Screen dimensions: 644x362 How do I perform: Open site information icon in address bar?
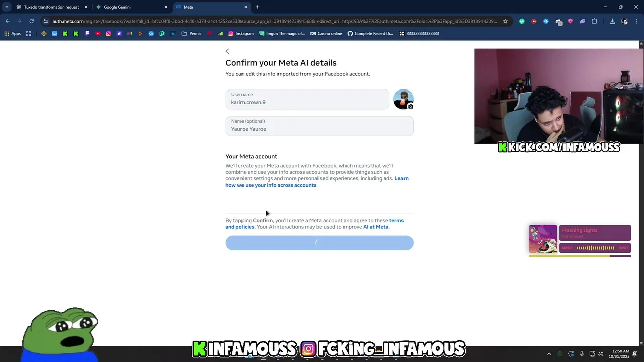tap(46, 21)
